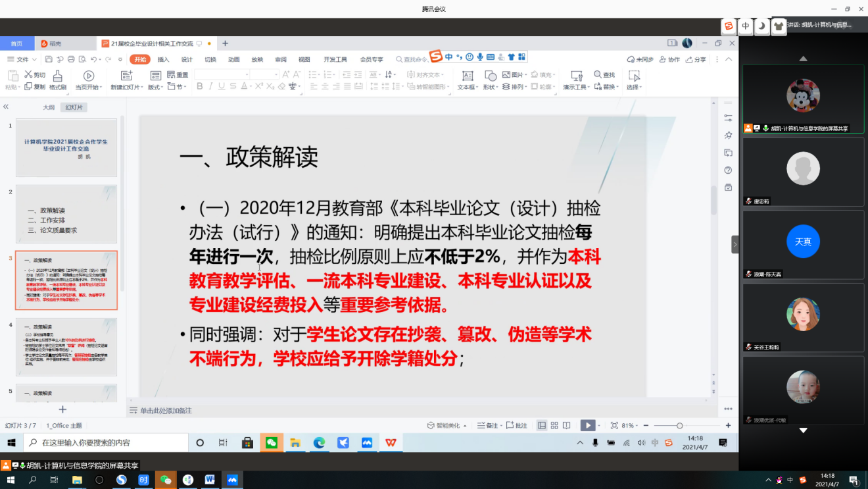Expand the 文件 menu dropdown

click(x=33, y=59)
